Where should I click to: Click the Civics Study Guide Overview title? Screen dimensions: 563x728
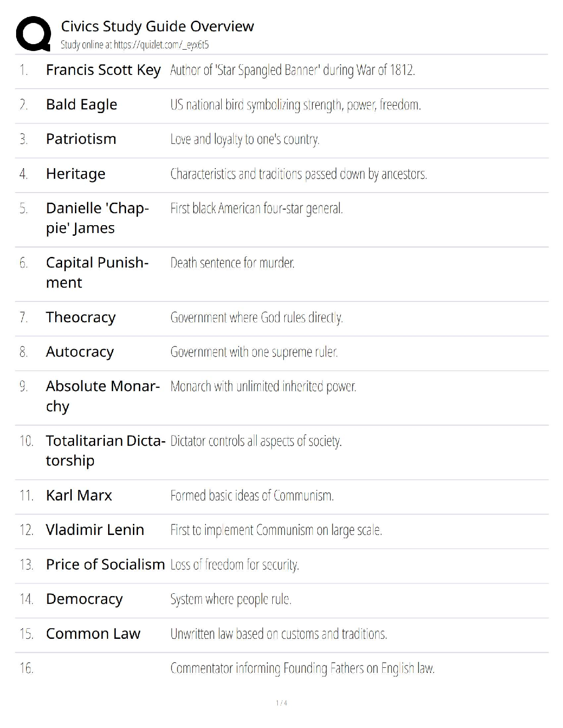click(157, 26)
